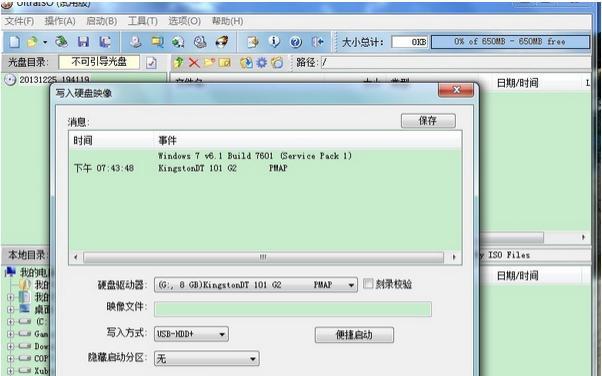The width and height of the screenshot is (602, 376).
Task: Click the blue question mark Help icon
Action: click(296, 42)
